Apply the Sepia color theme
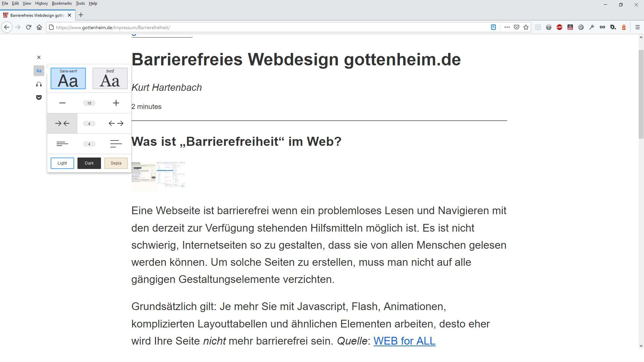Viewport: 644px width, 362px height. [116, 163]
